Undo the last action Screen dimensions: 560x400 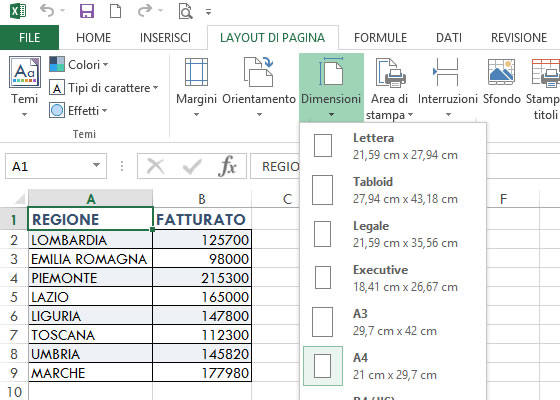(47, 11)
